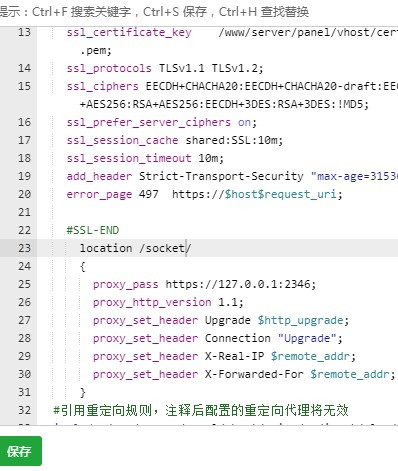Click the add_header Strict-Transport-Security line
Viewport: 398px width, 471px height.
click(x=232, y=176)
